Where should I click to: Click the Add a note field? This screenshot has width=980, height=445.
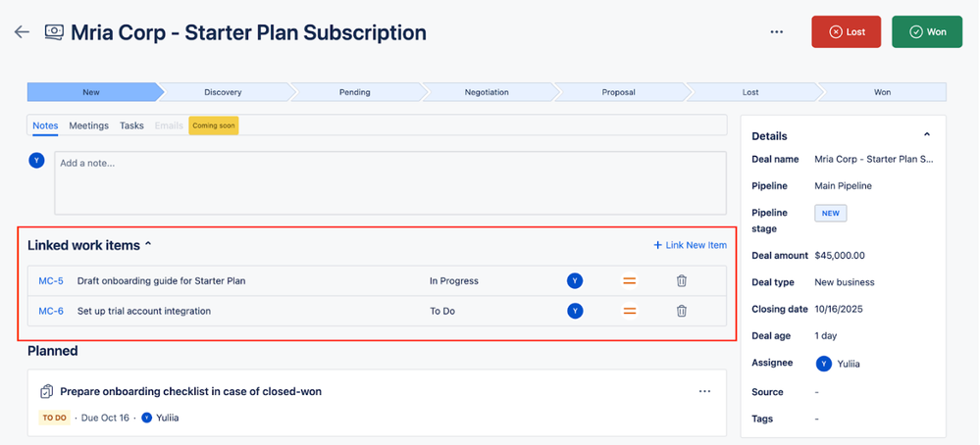tap(389, 182)
